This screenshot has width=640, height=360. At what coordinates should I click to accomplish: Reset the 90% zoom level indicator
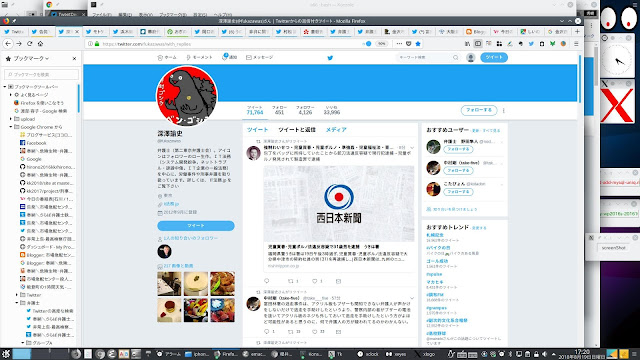point(381,44)
